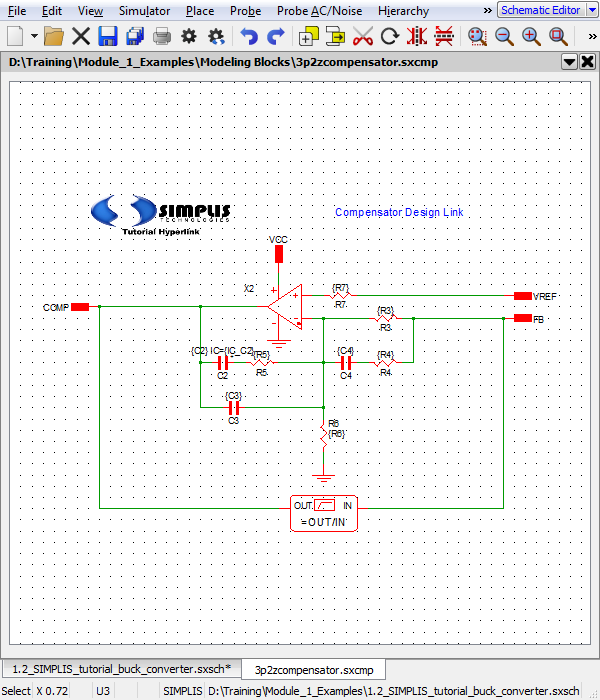
Task: Expand the Schematic Editor dropdown
Action: pos(590,10)
